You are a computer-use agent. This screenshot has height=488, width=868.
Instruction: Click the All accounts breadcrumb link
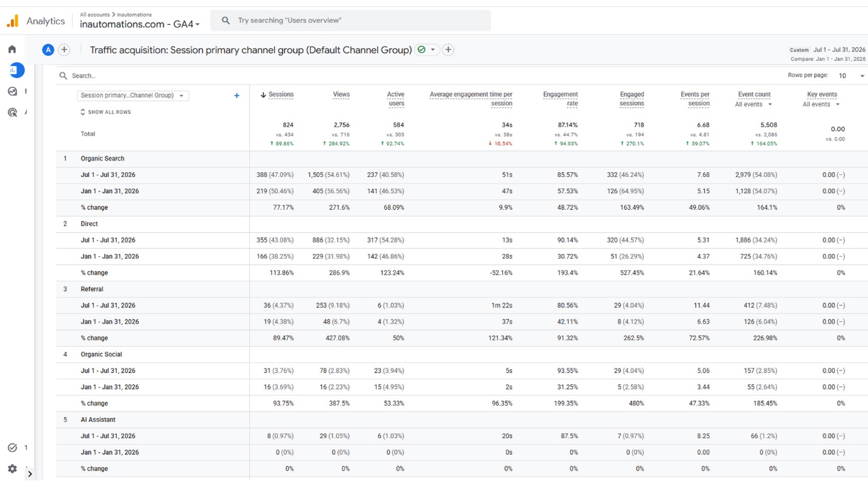coord(95,15)
